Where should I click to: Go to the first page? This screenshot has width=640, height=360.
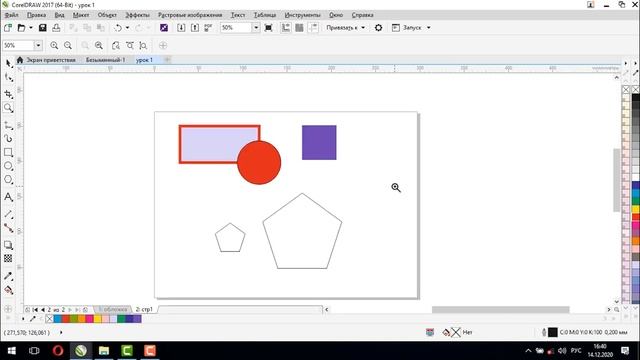(35, 310)
